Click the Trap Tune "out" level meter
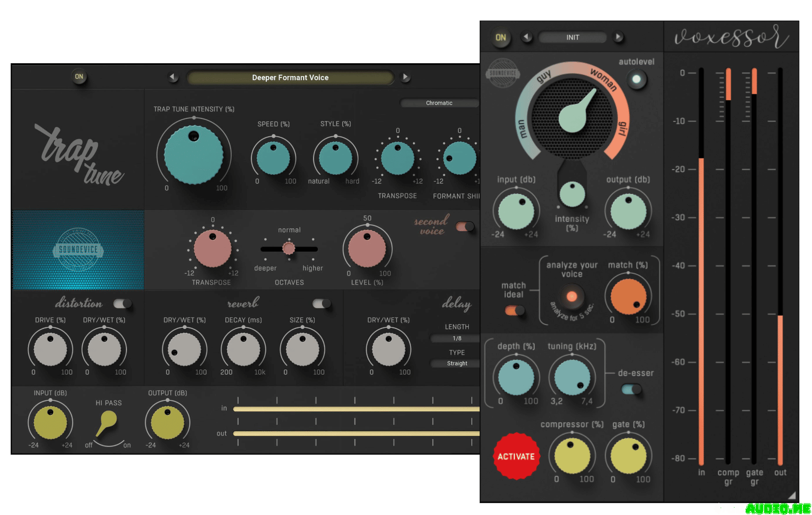The height and width of the screenshot is (515, 812). [356, 434]
